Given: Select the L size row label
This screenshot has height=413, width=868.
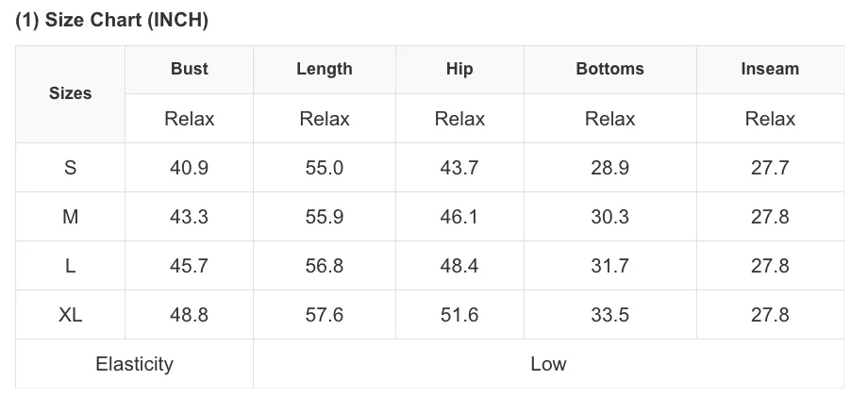Looking at the screenshot, I should (71, 266).
